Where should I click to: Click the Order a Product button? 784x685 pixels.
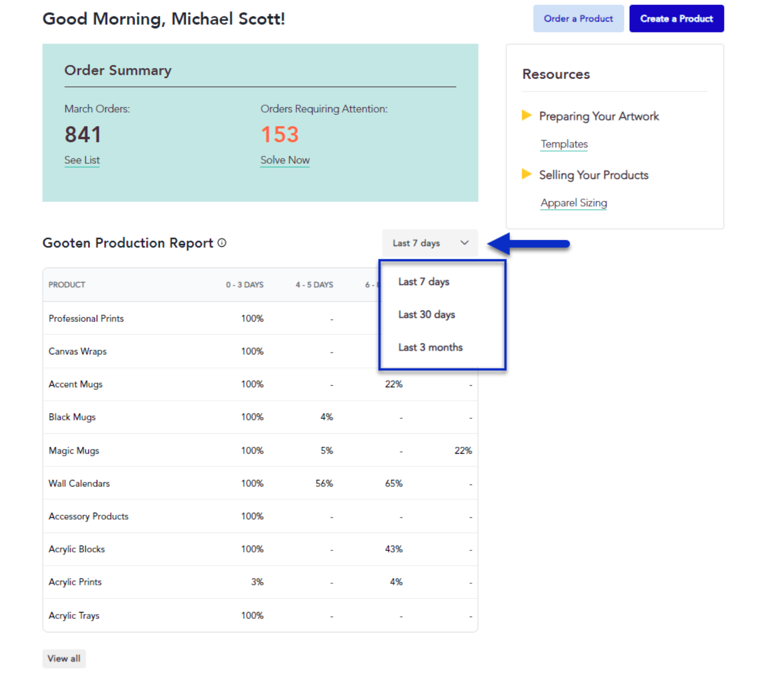tap(578, 18)
